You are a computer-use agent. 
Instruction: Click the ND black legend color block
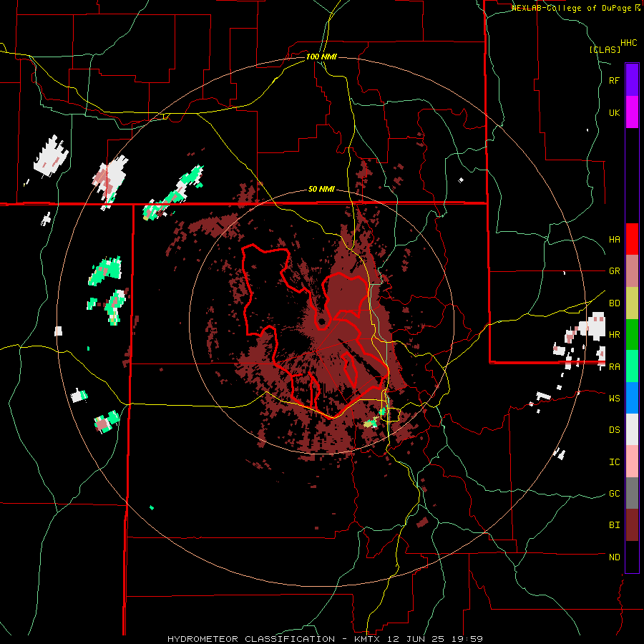[632, 557]
